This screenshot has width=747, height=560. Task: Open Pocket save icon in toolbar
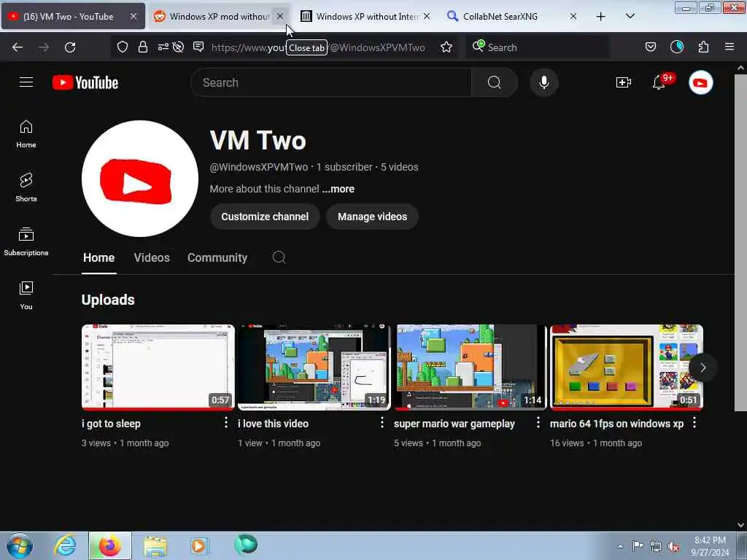coord(650,47)
